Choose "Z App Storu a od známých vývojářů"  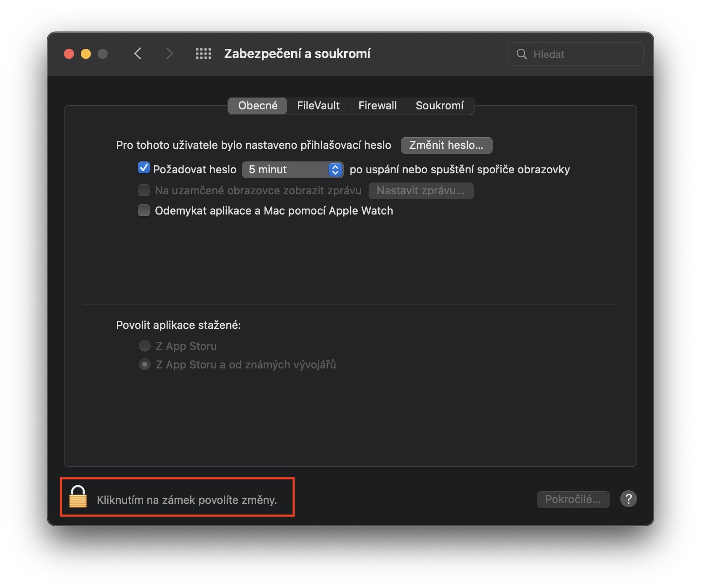pyautogui.click(x=145, y=364)
